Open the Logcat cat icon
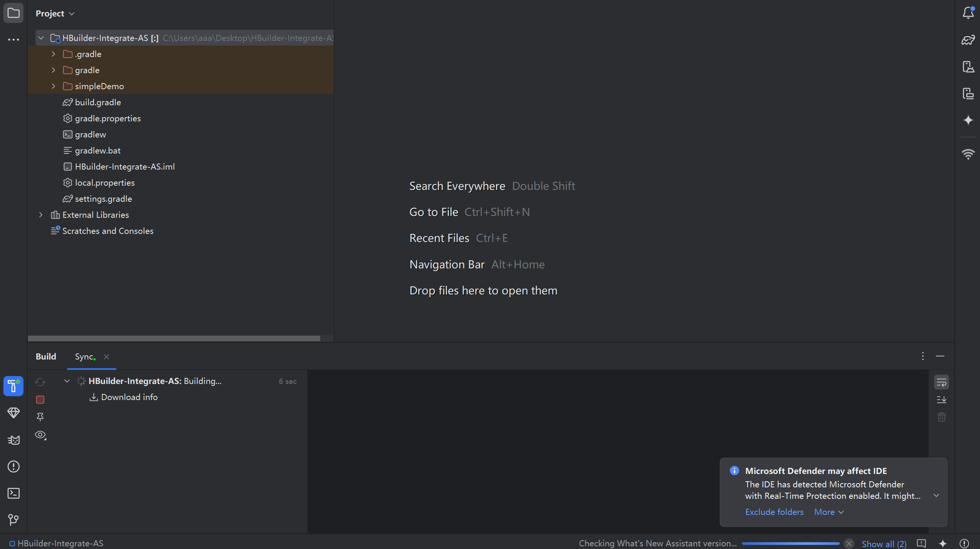Viewport: 980px width, 549px height. [x=13, y=440]
